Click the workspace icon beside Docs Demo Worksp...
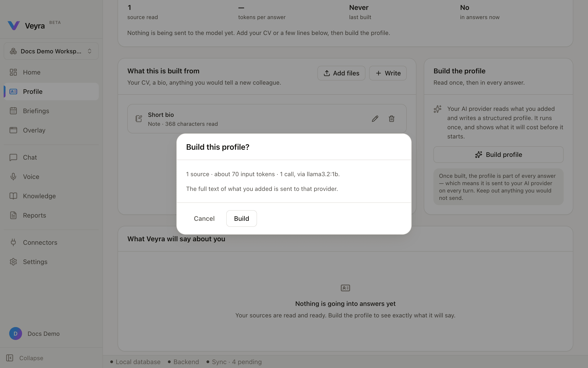The image size is (588, 368). [x=13, y=51]
